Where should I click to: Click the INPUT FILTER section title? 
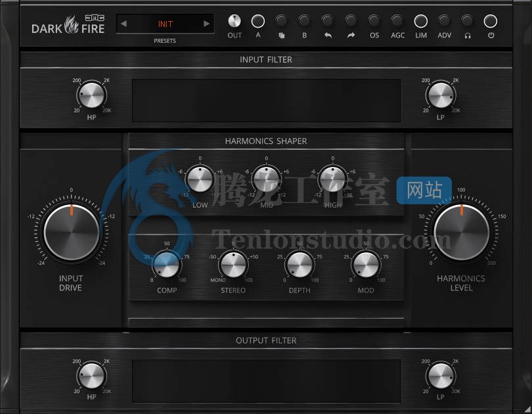pyautogui.click(x=266, y=60)
